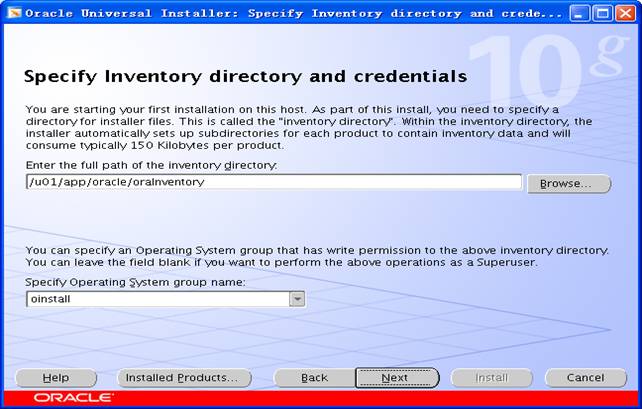642x409 pixels.
Task: Go Back to the previous step
Action: pyautogui.click(x=314, y=377)
